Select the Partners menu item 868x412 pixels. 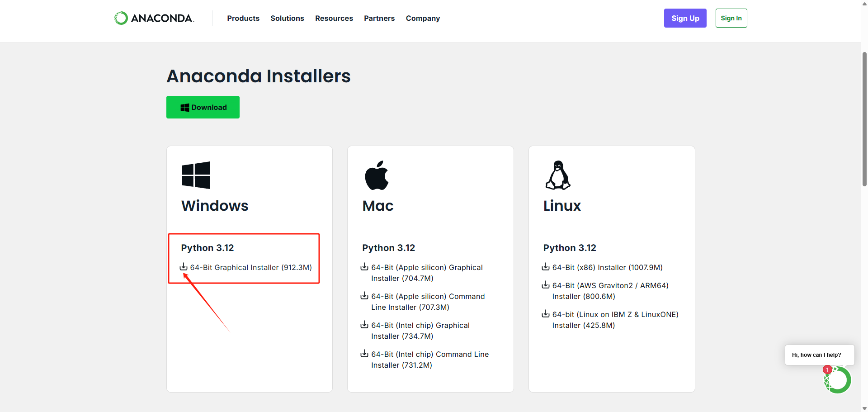pyautogui.click(x=379, y=19)
